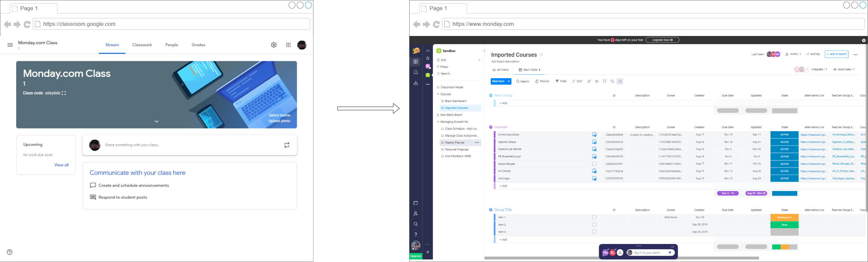Expand class details chevron on banner

(x=157, y=121)
